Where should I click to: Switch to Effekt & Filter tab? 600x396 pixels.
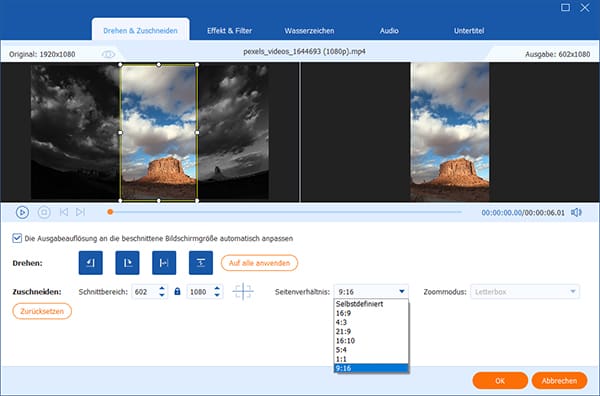229,31
